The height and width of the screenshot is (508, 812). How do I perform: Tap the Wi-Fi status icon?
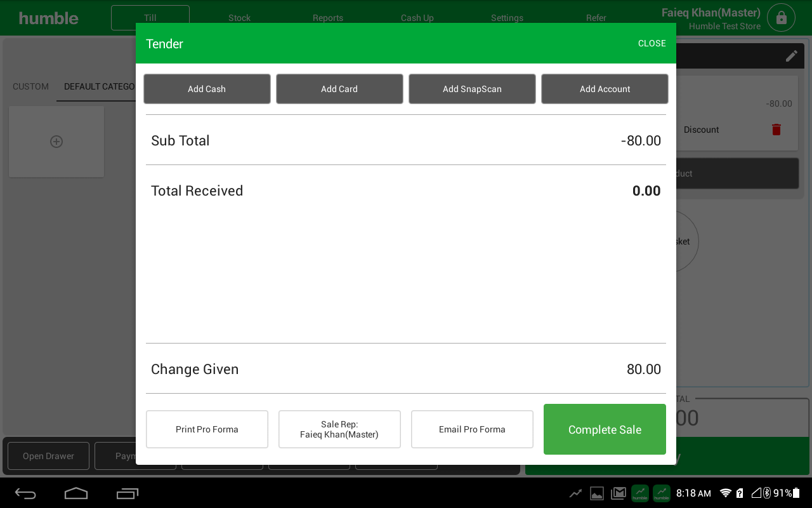[726, 493]
